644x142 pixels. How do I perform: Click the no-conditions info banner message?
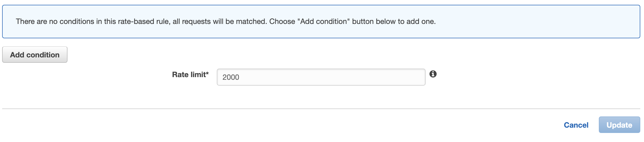pos(226,22)
